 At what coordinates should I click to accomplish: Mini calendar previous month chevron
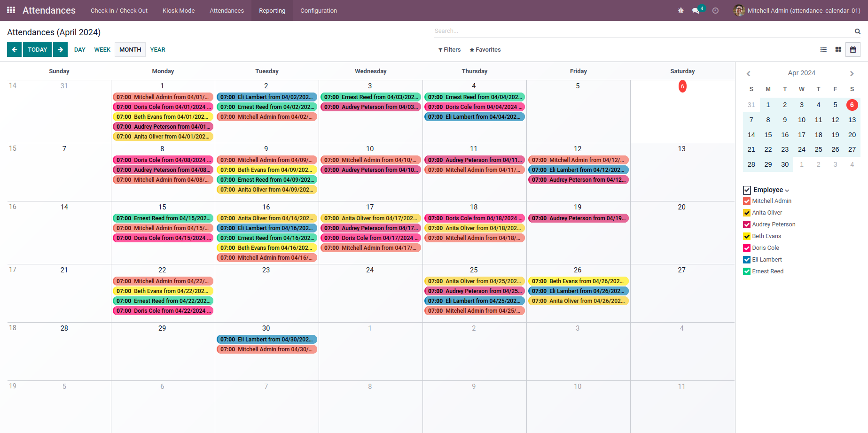[749, 73]
